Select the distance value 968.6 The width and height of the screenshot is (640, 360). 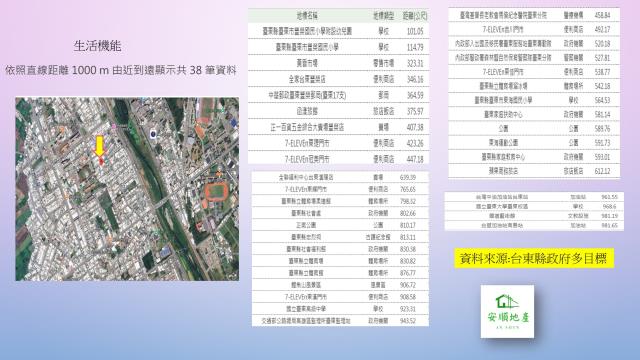click(x=609, y=206)
